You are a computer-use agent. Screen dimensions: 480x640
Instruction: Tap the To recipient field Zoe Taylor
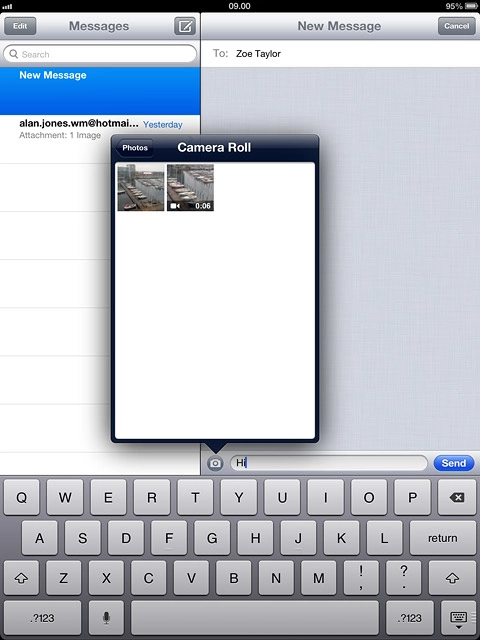pos(340,53)
